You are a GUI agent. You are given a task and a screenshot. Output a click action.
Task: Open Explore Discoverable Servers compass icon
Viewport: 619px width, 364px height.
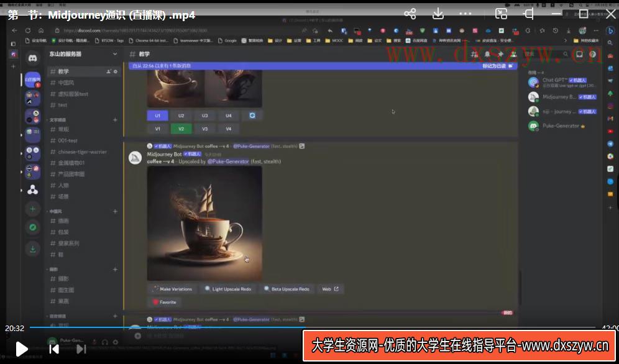tap(33, 227)
